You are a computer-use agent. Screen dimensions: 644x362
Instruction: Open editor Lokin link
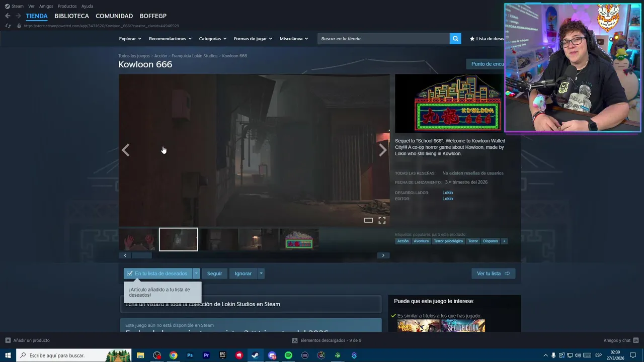click(447, 199)
